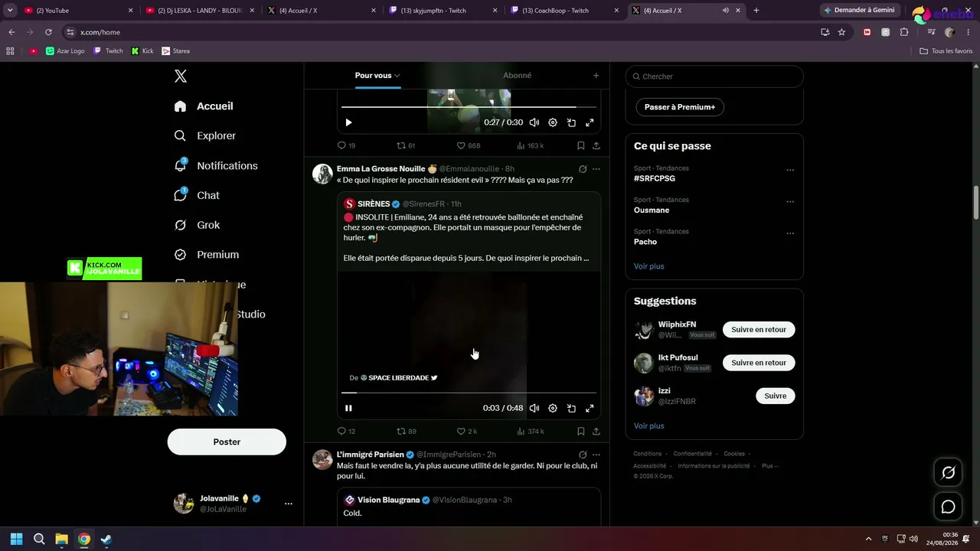Screen dimensions: 980x551
Task: Mute the SIRÈNES video sound
Action: point(534,408)
